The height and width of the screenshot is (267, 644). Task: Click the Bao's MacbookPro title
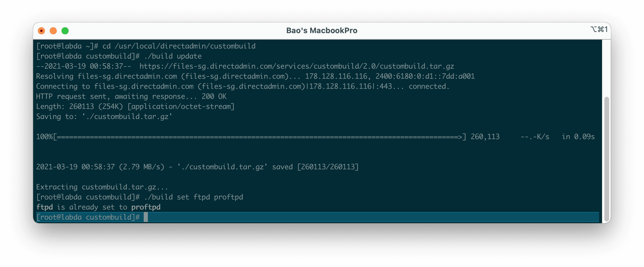322,30
